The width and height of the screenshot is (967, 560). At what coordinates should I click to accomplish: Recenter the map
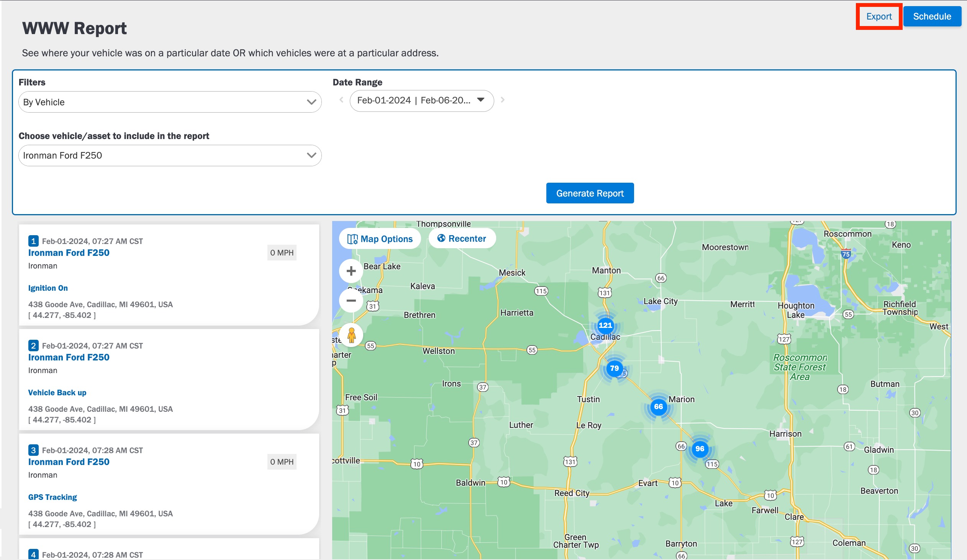click(462, 239)
